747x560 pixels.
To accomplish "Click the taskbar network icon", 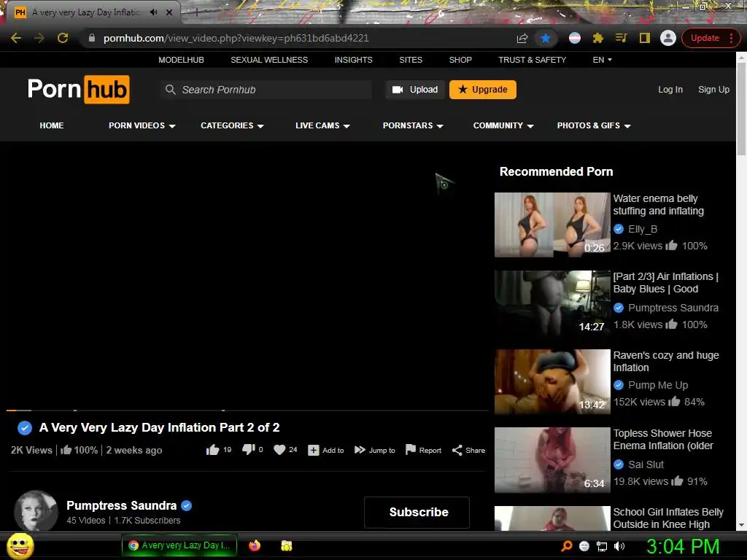I will click(602, 546).
